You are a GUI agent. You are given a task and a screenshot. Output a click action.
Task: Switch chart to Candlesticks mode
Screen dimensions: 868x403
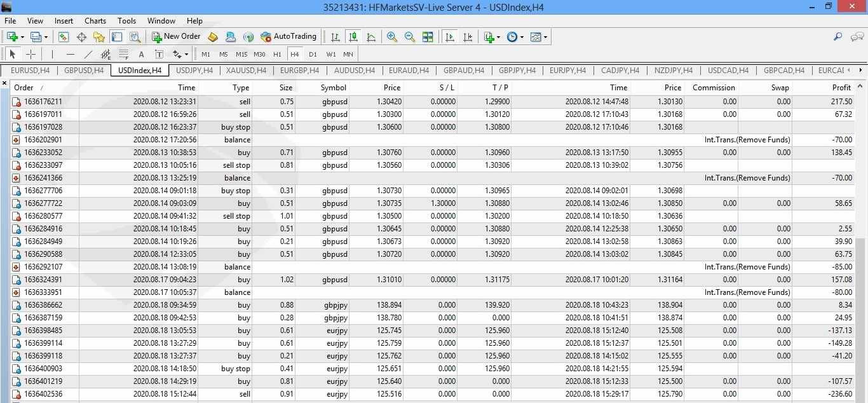click(353, 37)
